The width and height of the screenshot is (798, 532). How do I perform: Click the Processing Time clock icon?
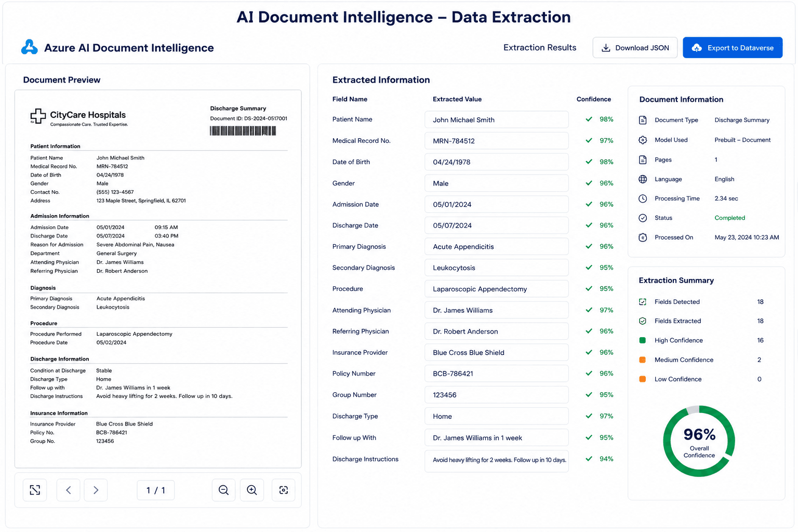pyautogui.click(x=643, y=198)
